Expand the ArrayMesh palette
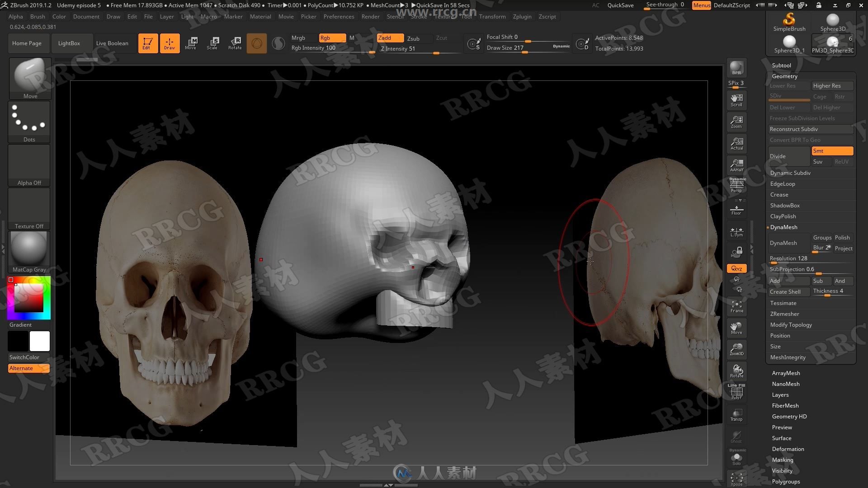 pos(786,373)
